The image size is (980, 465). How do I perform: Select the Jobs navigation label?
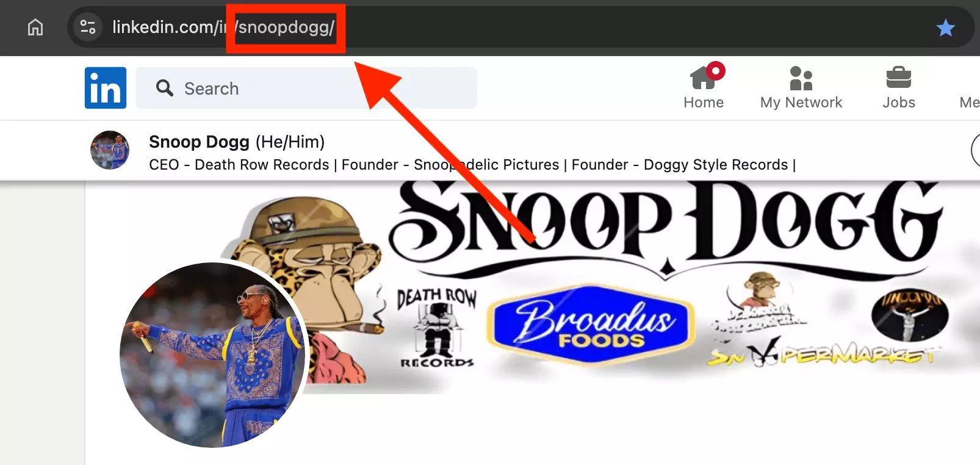pos(899,103)
